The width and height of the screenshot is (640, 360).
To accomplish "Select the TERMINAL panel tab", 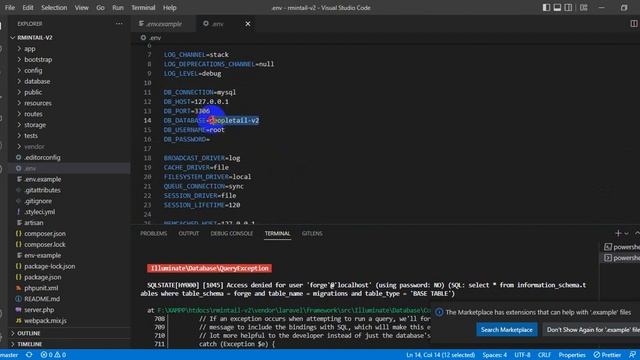I will point(277,233).
